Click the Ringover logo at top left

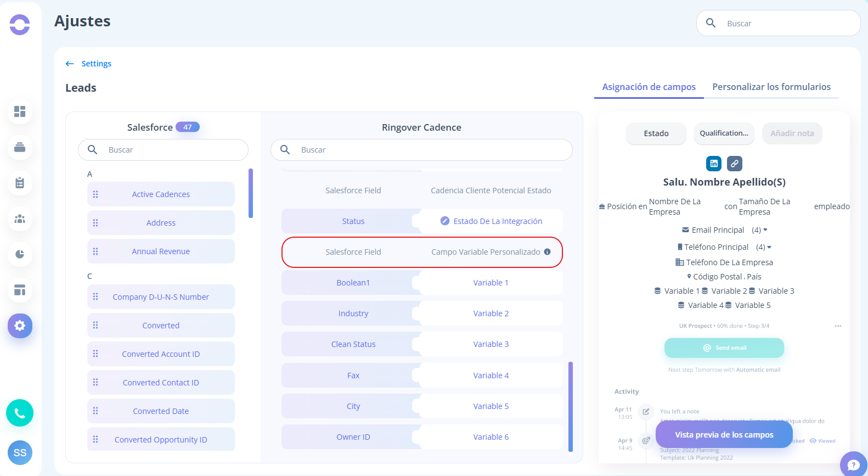20,24
